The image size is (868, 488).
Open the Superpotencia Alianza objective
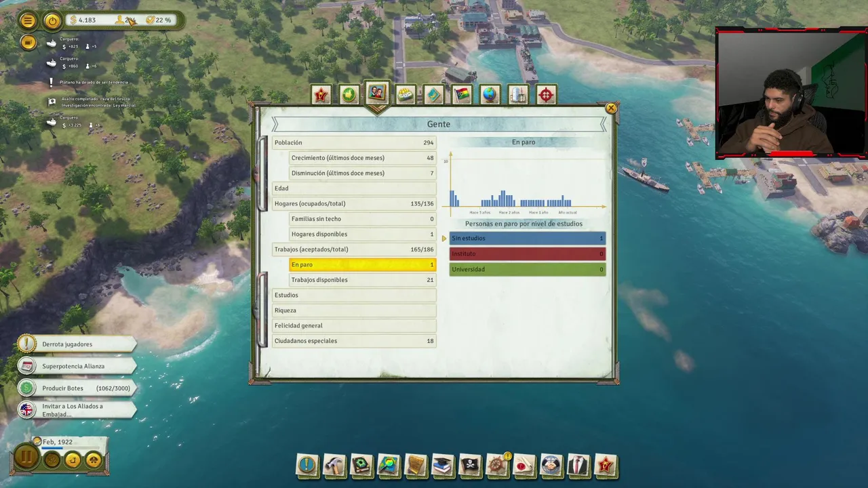tap(76, 366)
